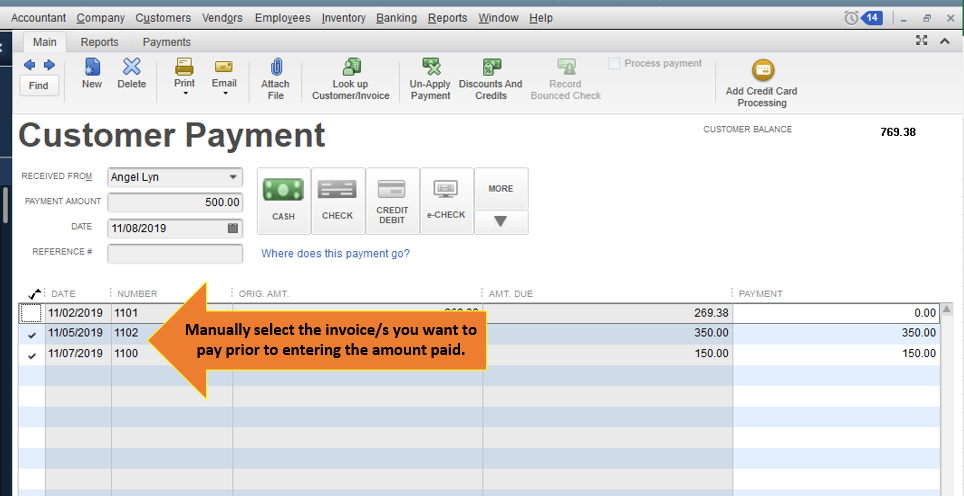Image resolution: width=964 pixels, height=496 pixels.
Task: Click the ORIG. AMT. column header
Action: point(264,294)
